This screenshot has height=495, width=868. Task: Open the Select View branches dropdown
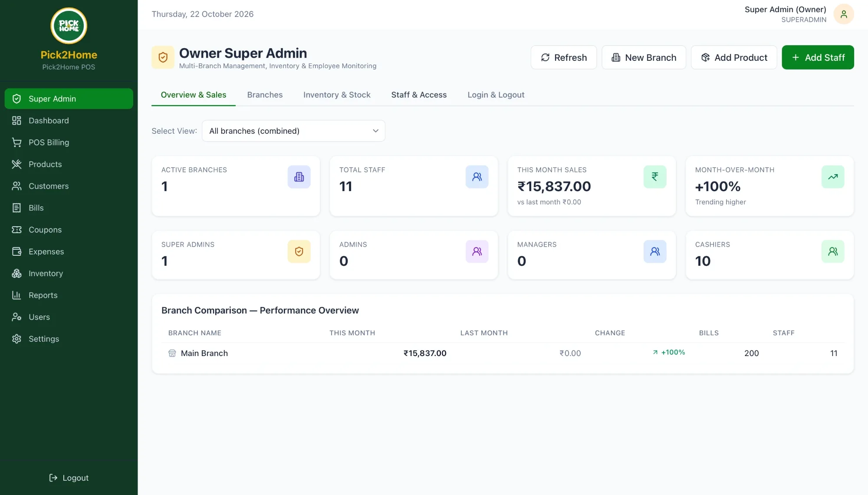[x=293, y=131]
